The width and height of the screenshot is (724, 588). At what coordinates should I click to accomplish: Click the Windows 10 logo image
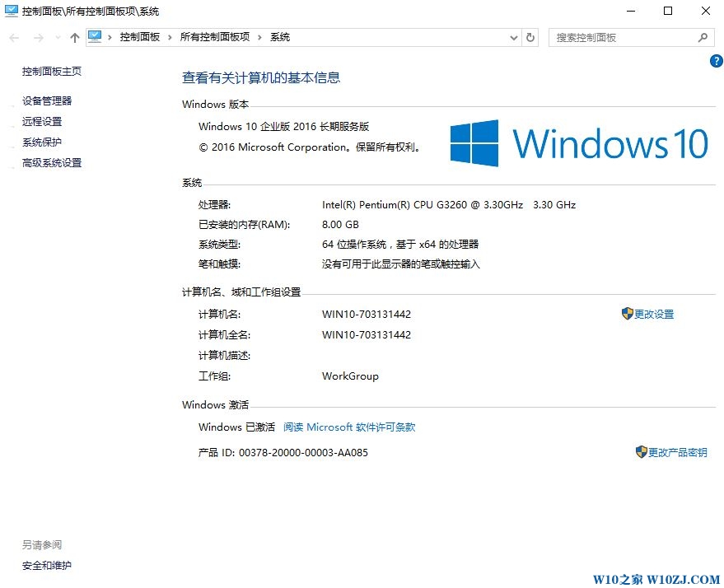point(579,143)
